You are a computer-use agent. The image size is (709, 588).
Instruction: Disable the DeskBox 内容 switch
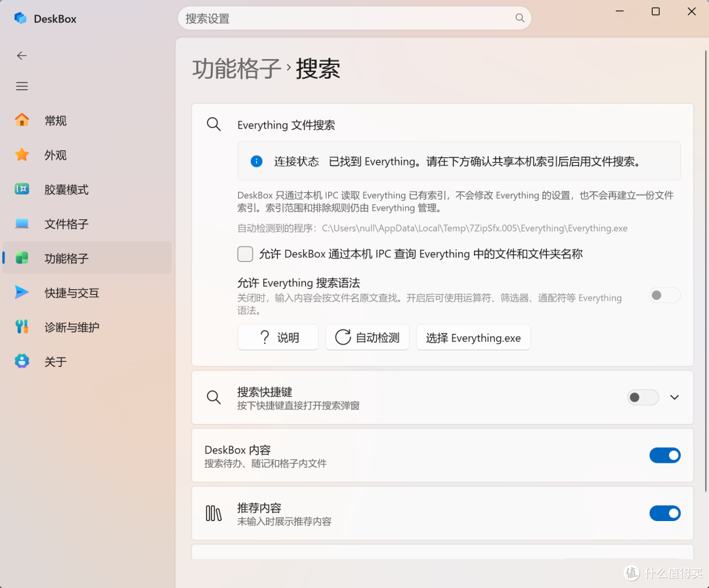tap(664, 455)
